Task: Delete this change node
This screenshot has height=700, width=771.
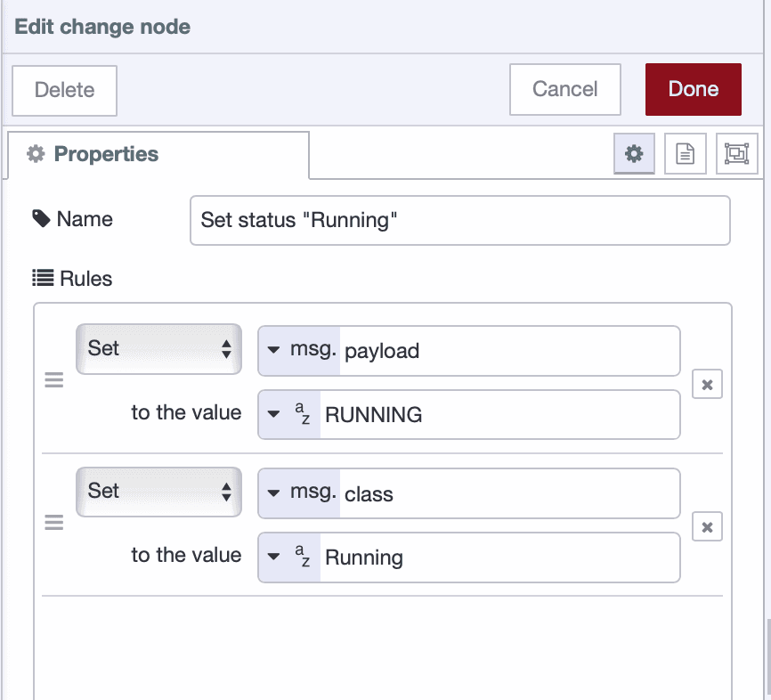Action: [63, 89]
